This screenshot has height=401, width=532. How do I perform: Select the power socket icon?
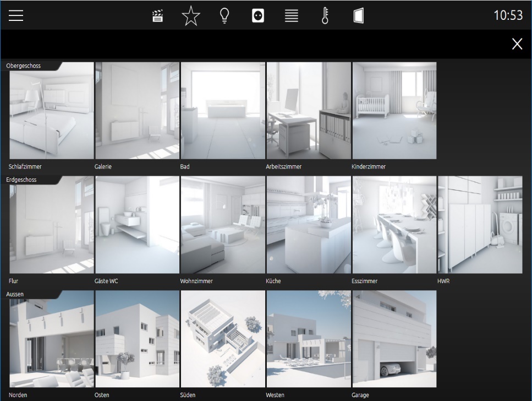coord(258,15)
